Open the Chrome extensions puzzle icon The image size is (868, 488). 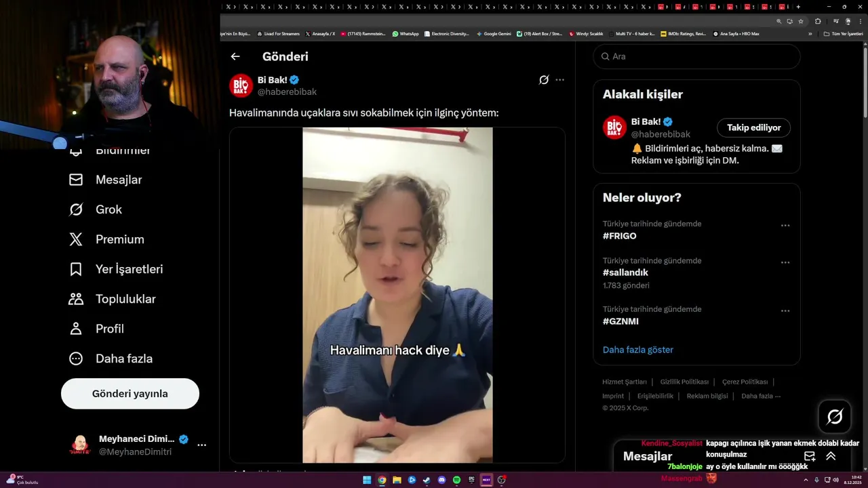click(x=818, y=21)
